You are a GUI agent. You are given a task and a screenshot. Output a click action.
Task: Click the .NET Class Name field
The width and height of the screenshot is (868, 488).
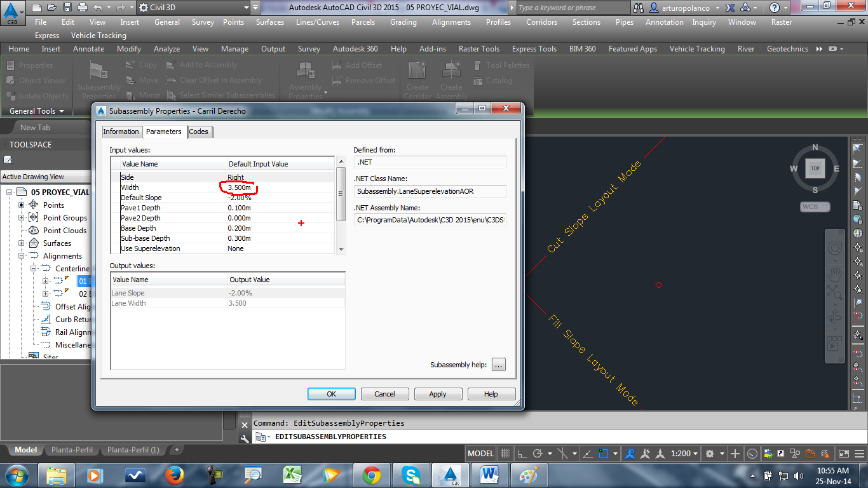tap(430, 191)
